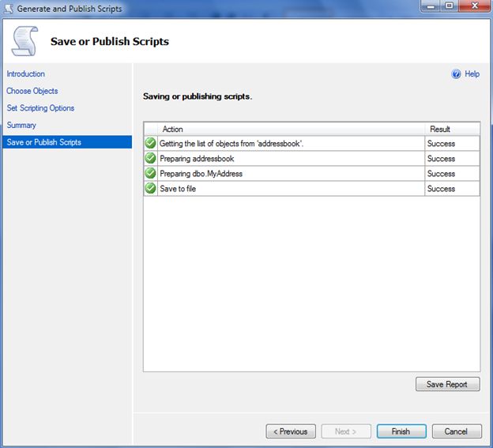The height and width of the screenshot is (448, 493).
Task: Click green check icon for Save to file row
Action: [x=151, y=188]
